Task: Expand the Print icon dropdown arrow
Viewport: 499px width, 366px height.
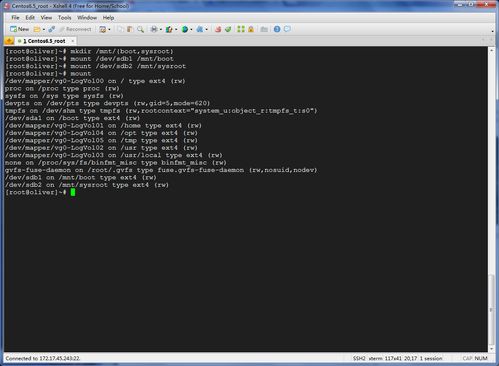Action: tap(161, 30)
